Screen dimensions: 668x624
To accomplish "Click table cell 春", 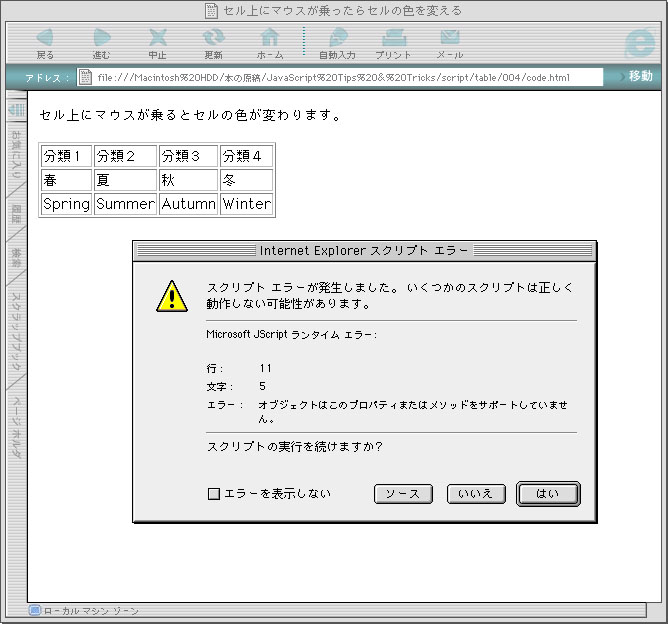I will tap(66, 180).
